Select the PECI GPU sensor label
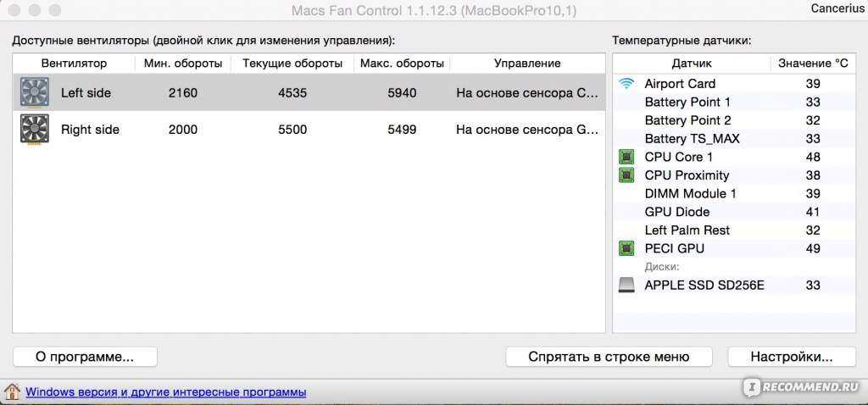 [674, 248]
